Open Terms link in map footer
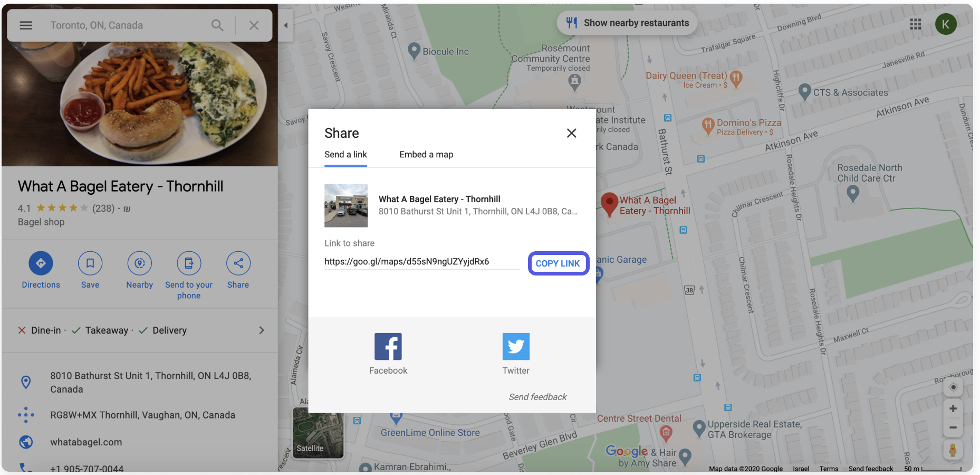This screenshot has width=980, height=475. pos(829,469)
